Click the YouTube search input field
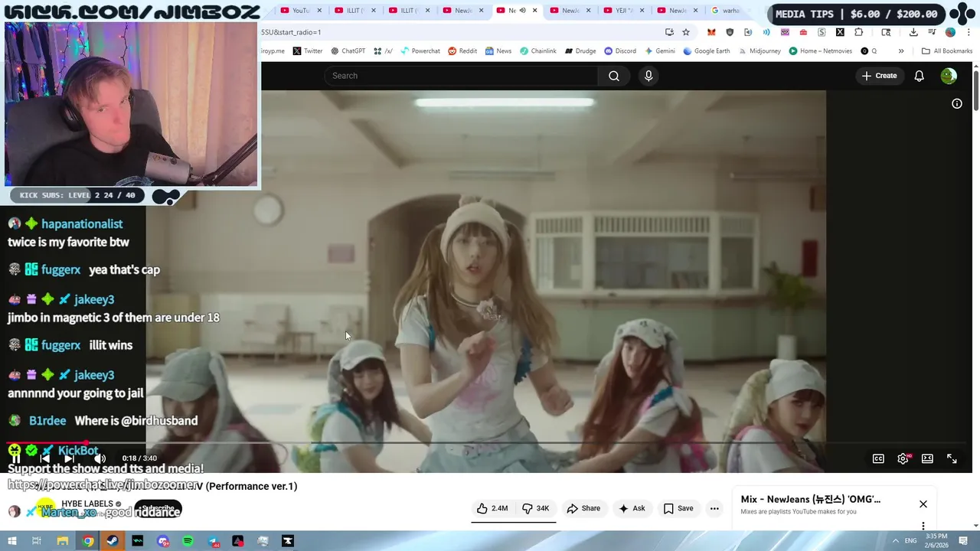 pyautogui.click(x=461, y=76)
